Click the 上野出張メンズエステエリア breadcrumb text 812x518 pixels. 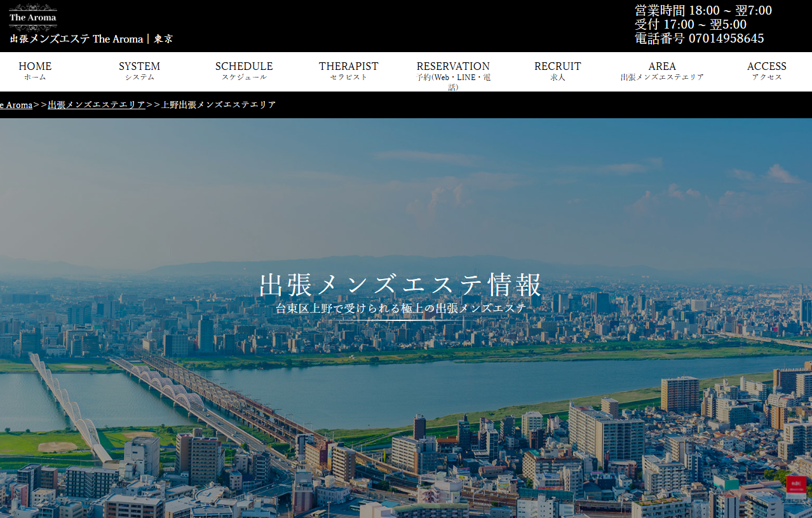(x=219, y=105)
